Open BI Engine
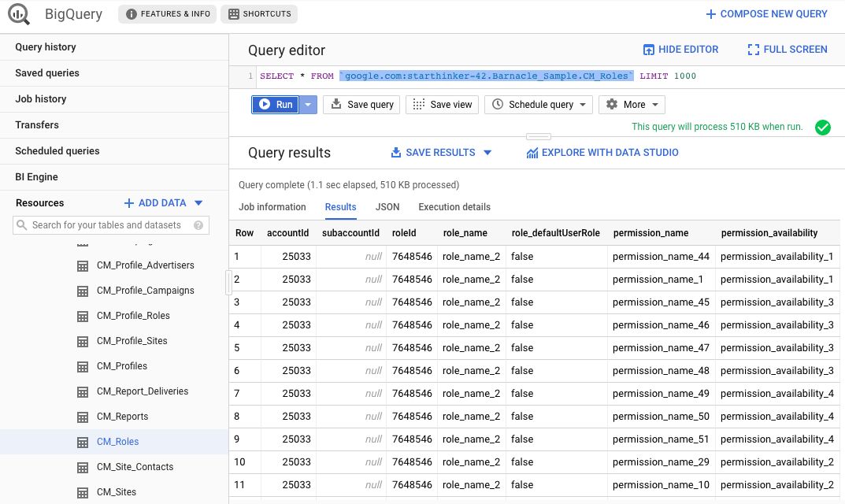Image resolution: width=845 pixels, height=504 pixels. pyautogui.click(x=114, y=177)
